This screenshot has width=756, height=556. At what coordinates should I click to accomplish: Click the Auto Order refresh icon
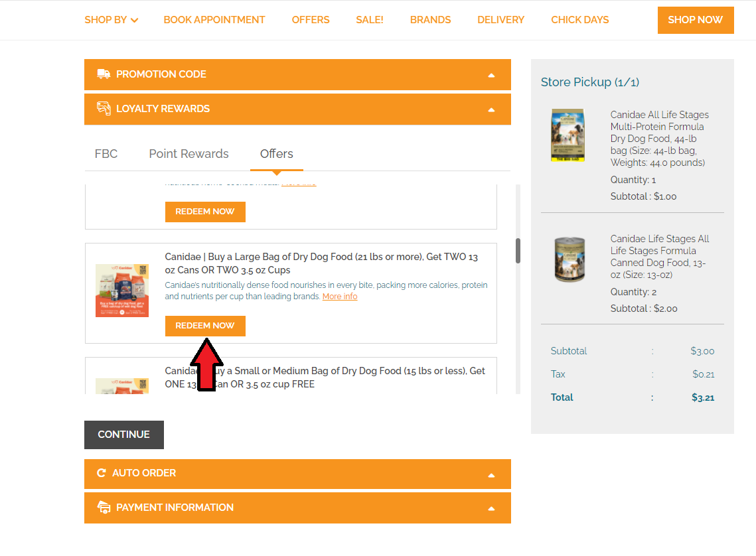pyautogui.click(x=102, y=473)
